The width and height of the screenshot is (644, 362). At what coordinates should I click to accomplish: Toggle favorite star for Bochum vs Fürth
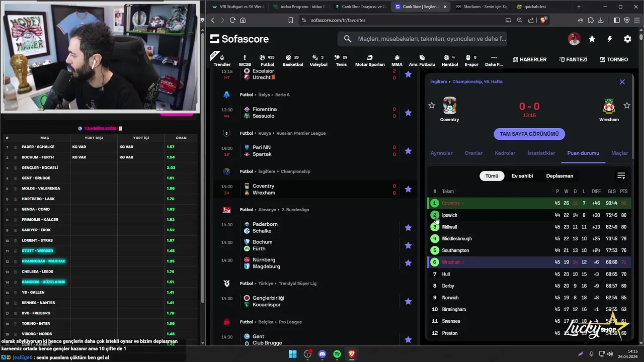(x=408, y=245)
